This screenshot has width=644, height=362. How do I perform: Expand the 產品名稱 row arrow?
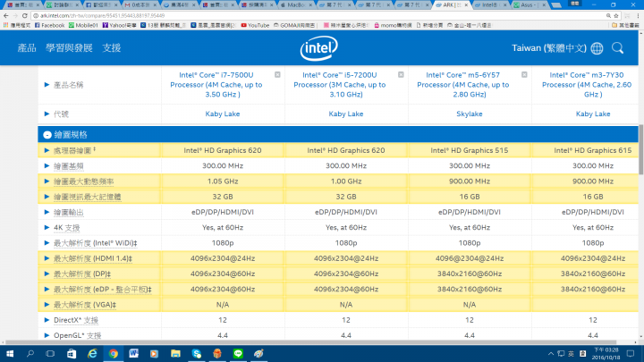tap(47, 85)
